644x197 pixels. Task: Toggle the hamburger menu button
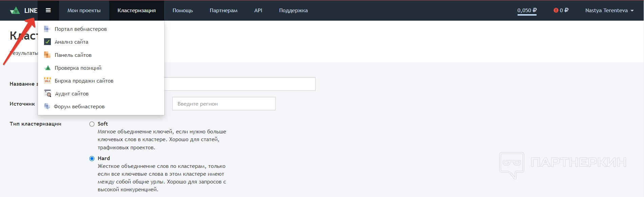48,10
